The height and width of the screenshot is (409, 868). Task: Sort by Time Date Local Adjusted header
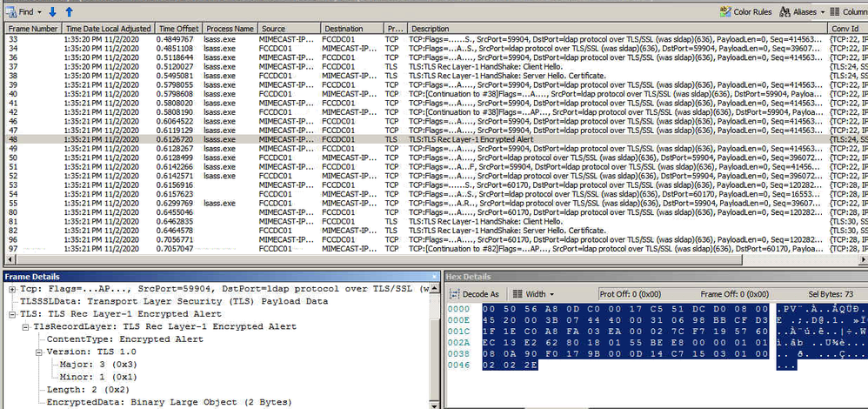tap(108, 28)
